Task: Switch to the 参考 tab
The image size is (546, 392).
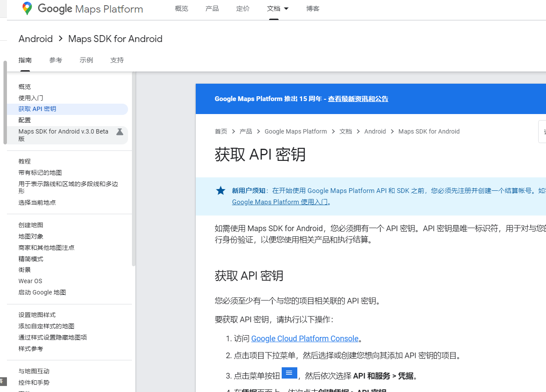Action: (x=56, y=60)
